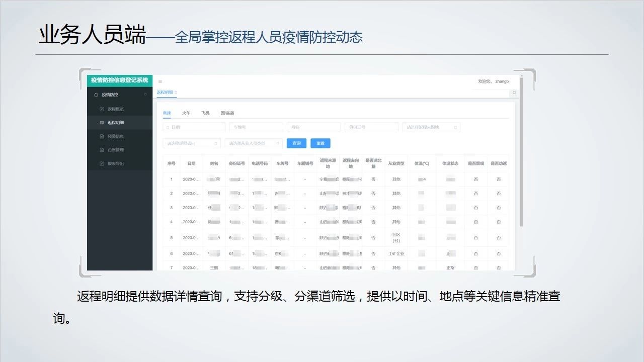The height and width of the screenshot is (362, 644).
Task: Click the tab options icon at far right
Action: 514,93
